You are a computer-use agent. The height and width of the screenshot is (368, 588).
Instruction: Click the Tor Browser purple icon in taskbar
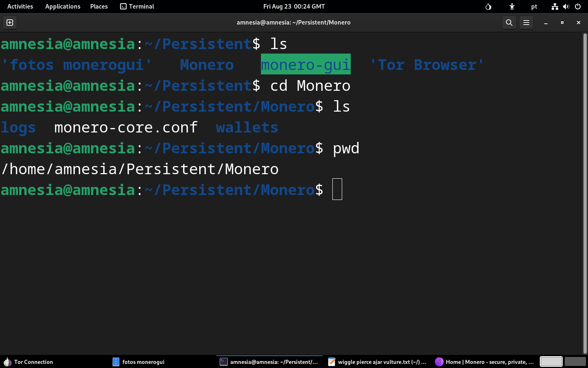tap(439, 362)
